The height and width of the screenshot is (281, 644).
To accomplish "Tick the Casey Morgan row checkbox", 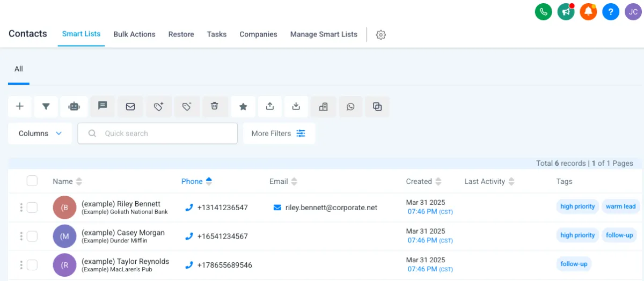I will tap(32, 236).
